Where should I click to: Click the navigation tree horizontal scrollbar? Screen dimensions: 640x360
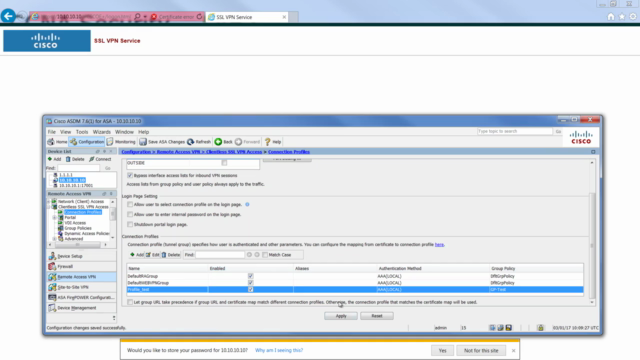[78, 244]
